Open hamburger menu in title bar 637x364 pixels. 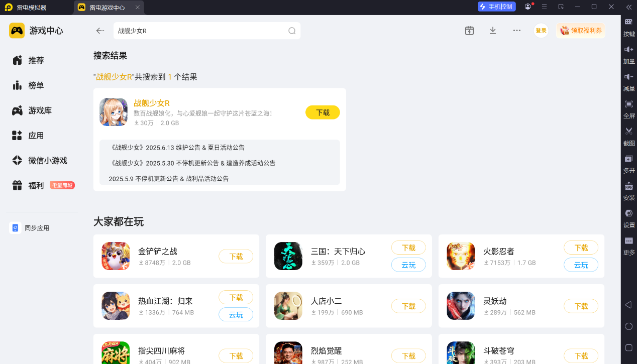pos(544,7)
